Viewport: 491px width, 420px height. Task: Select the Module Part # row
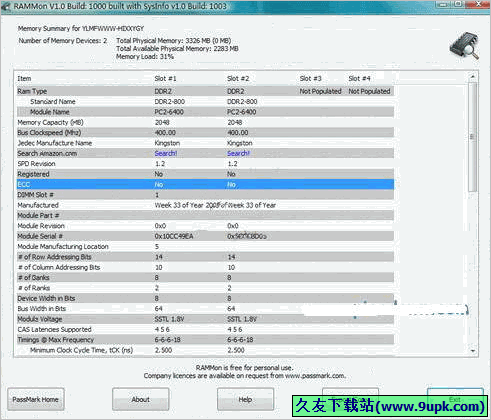205,215
